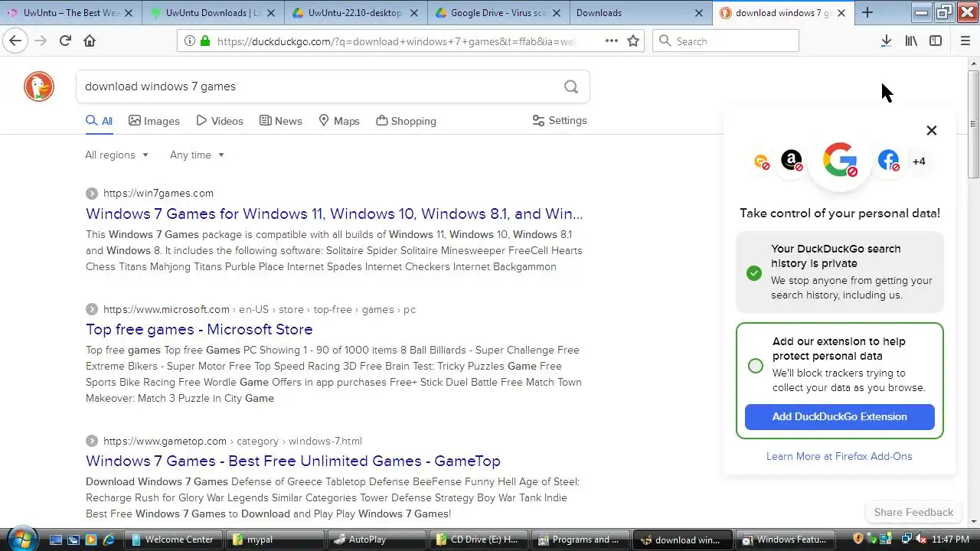Bookmark this page with the star icon
Viewport: 980px width, 551px height.
click(633, 41)
